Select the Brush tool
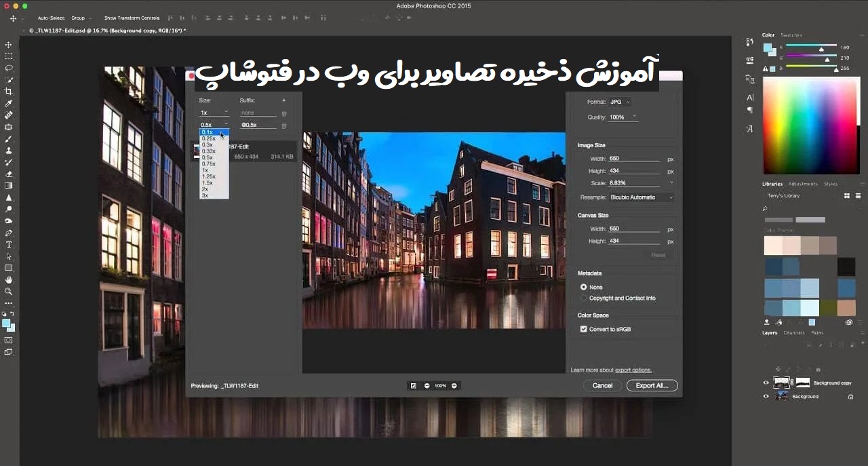This screenshot has width=868, height=466. [9, 138]
